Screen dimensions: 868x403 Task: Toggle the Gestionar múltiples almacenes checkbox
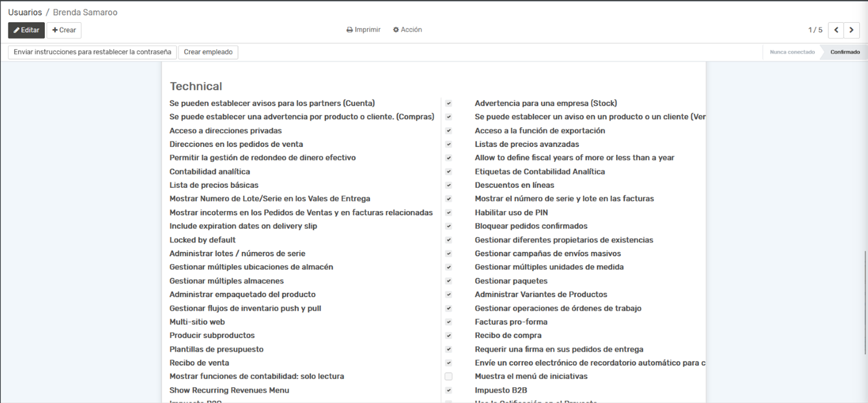[x=448, y=281]
